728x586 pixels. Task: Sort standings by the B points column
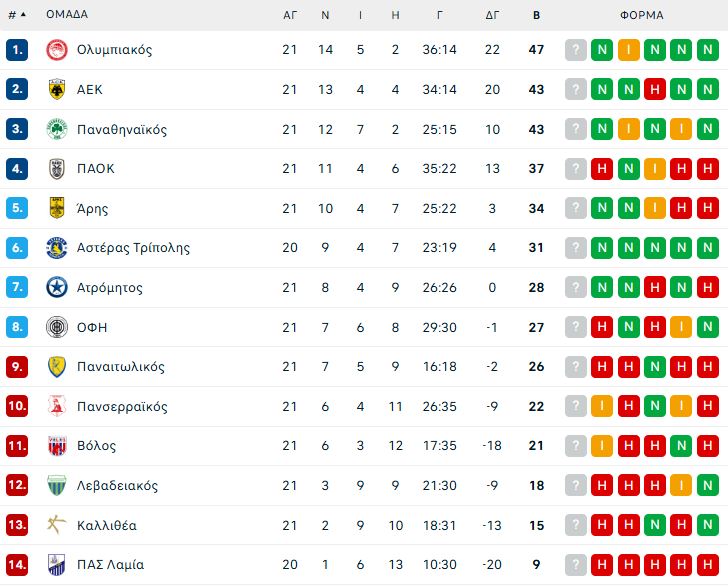click(536, 15)
